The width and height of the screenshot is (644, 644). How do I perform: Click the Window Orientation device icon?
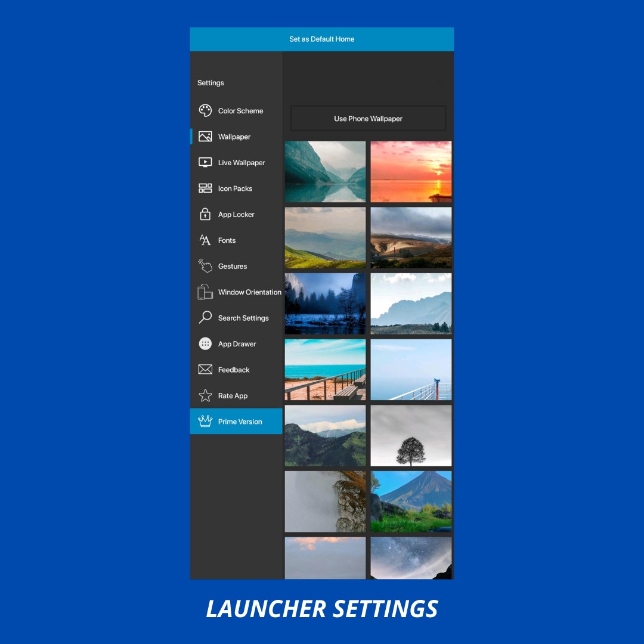205,292
